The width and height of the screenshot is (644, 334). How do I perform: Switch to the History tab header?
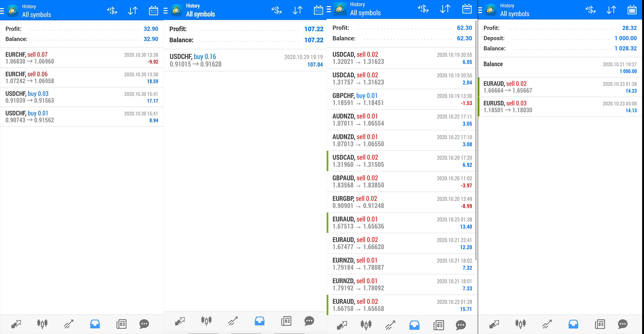point(29,6)
